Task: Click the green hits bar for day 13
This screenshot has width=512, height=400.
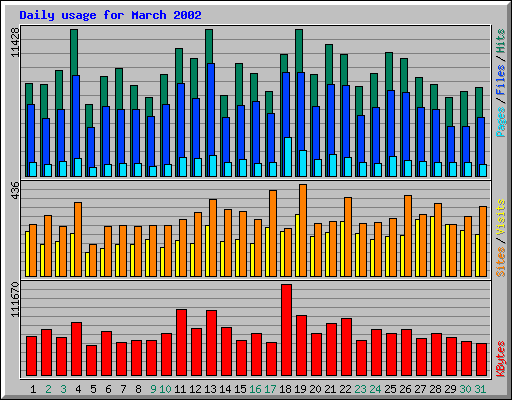Action: (x=209, y=46)
